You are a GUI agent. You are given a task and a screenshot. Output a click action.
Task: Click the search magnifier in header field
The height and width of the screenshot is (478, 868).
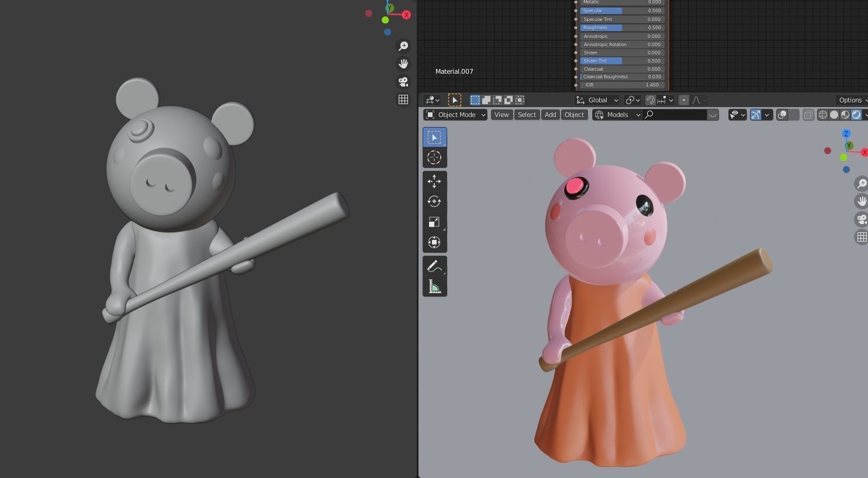tap(649, 115)
